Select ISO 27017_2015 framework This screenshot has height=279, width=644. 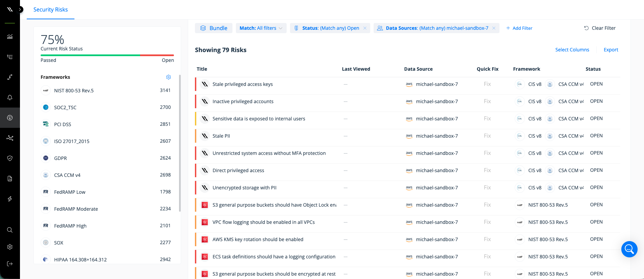pyautogui.click(x=106, y=141)
